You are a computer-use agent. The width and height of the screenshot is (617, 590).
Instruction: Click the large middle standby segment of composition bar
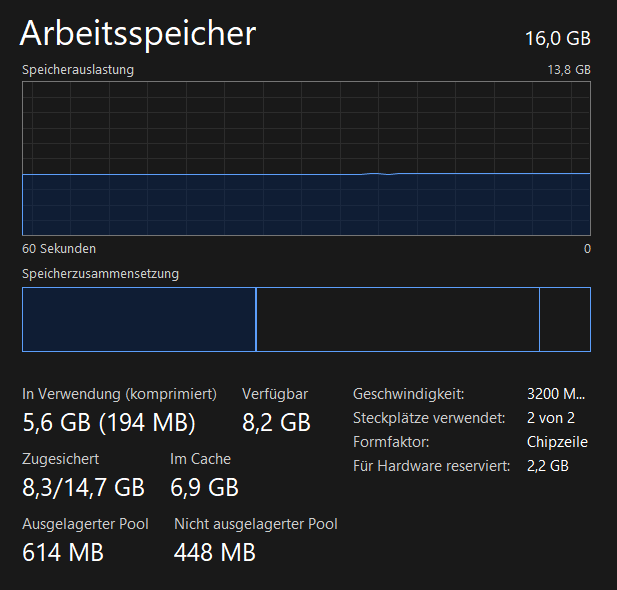(397, 319)
